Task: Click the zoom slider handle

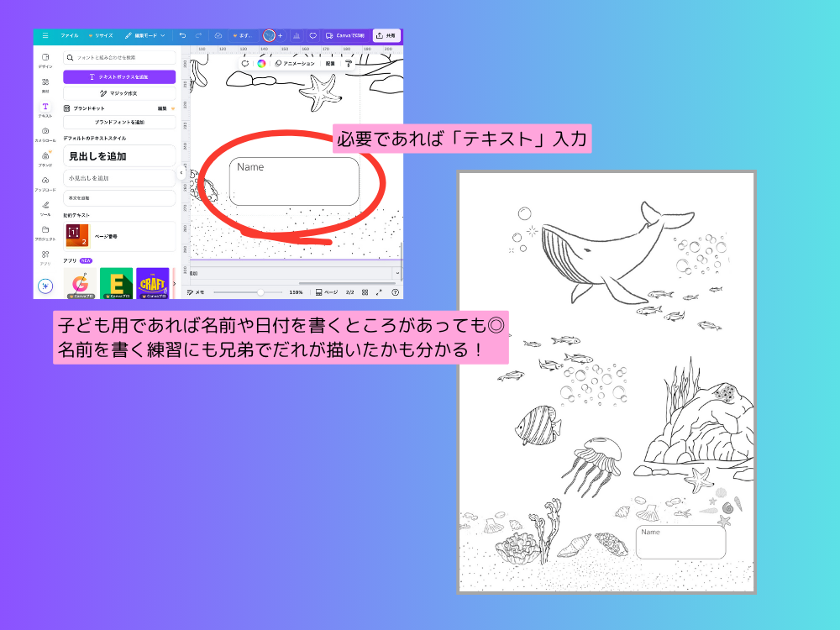Action: pyautogui.click(x=260, y=292)
